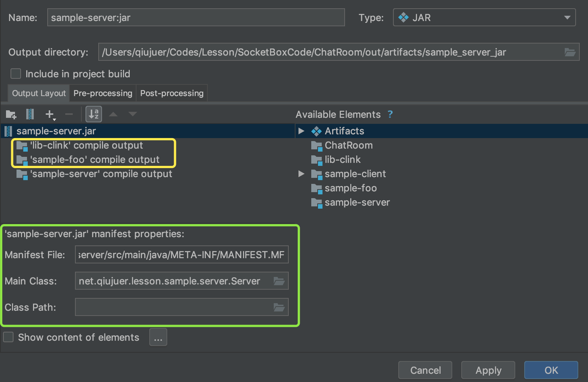This screenshot has width=588, height=382.
Task: Enable Include in project build checkbox
Action: pyautogui.click(x=16, y=74)
